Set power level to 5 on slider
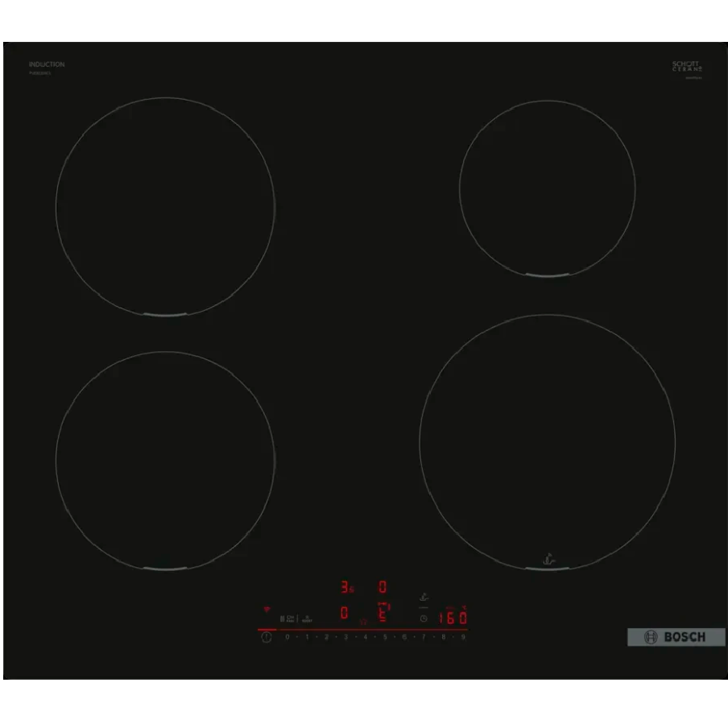728x728 pixels. click(385, 637)
